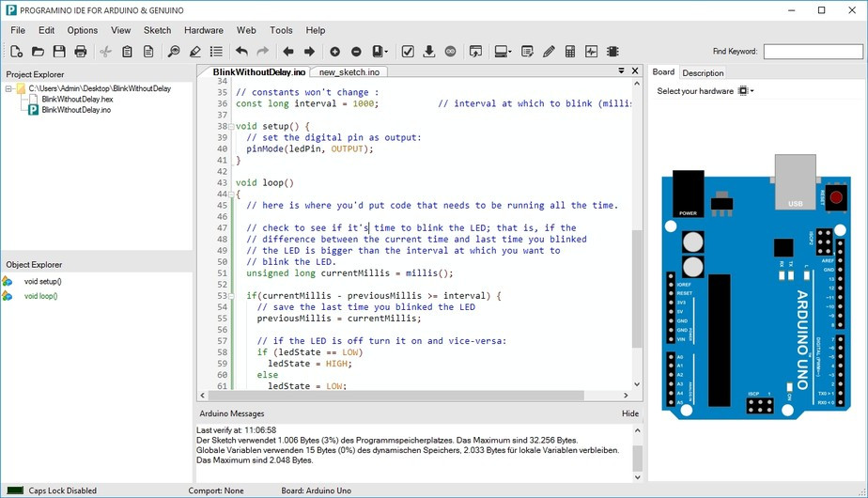Viewport: 868px width, 498px height.
Task: Select BlinkWithoutDelay.ino in Project Explorer
Action: (76, 110)
